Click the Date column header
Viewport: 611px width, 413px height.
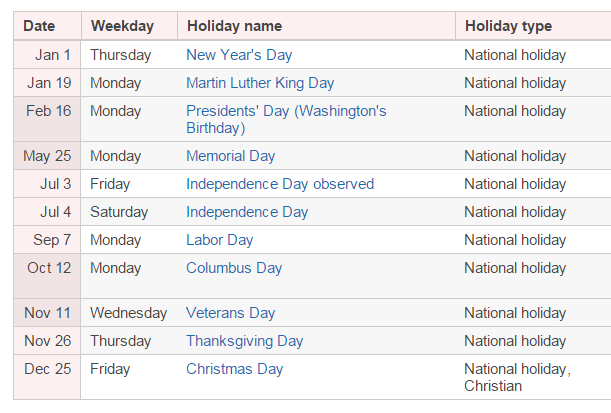[39, 26]
